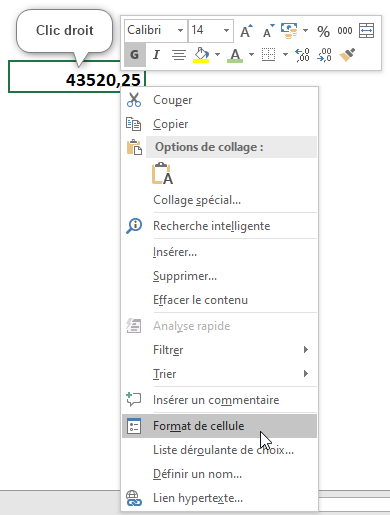
Task: Click the cell borders icon
Action: click(x=268, y=55)
